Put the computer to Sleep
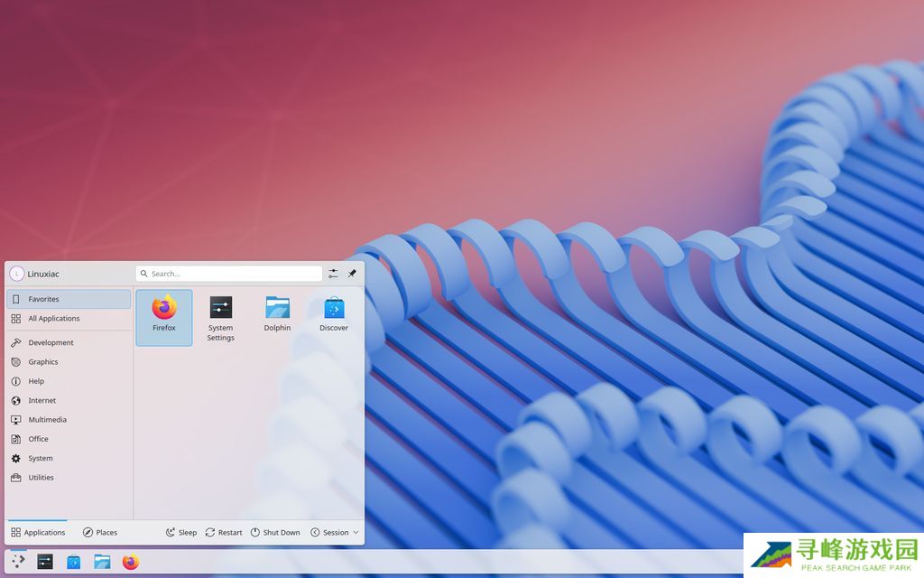 coord(180,533)
